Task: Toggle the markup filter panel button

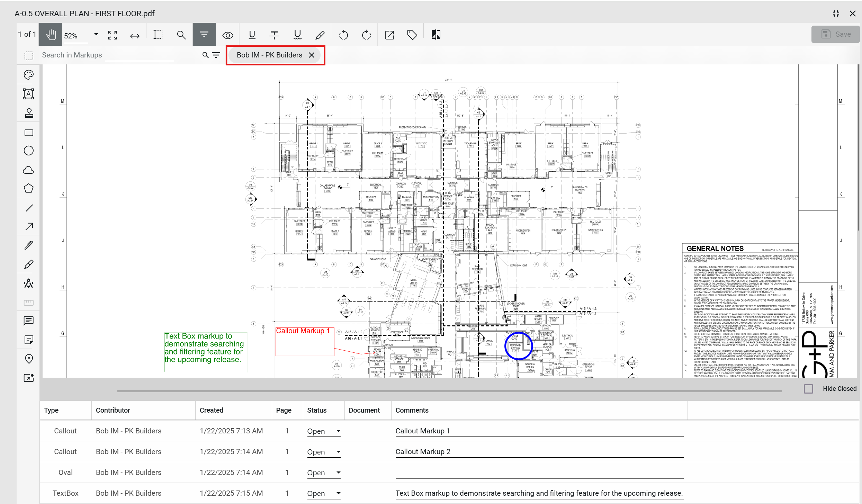Action: coord(204,35)
